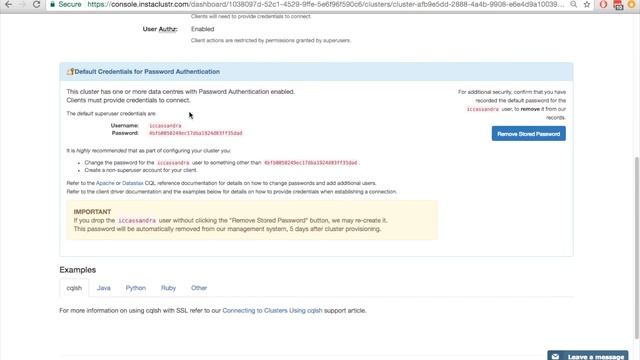Click iccassandra code beside the remove note

(x=483, y=109)
